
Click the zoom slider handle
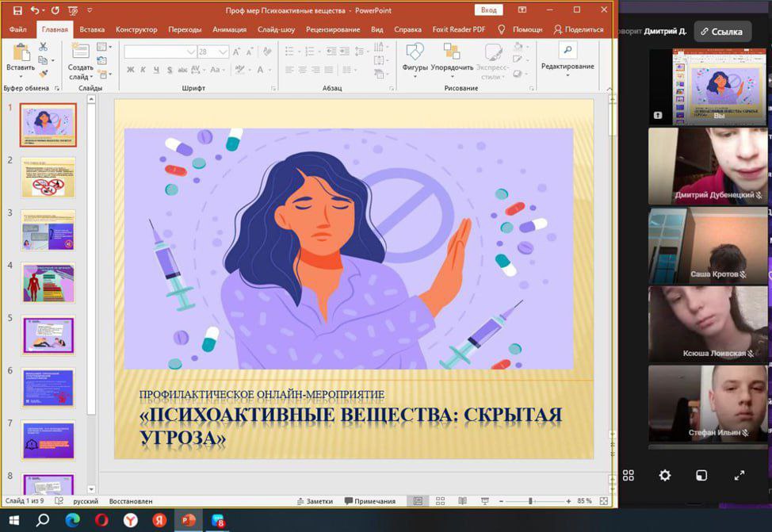point(530,501)
